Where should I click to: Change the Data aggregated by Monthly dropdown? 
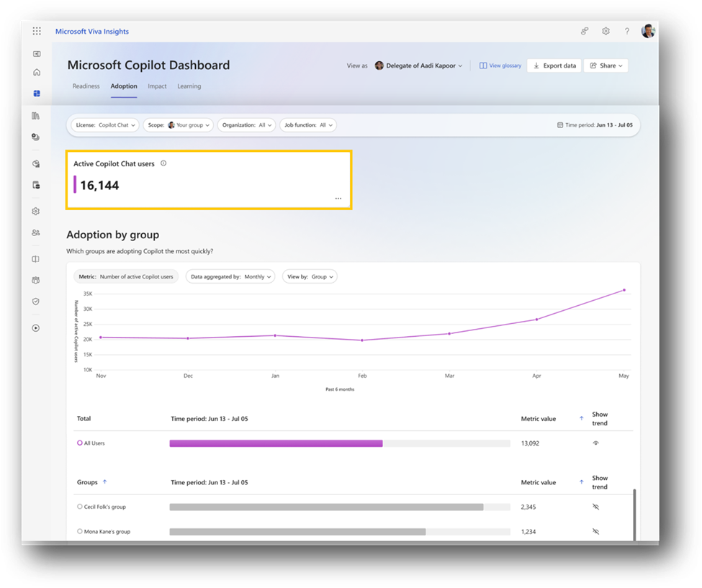pyautogui.click(x=230, y=276)
